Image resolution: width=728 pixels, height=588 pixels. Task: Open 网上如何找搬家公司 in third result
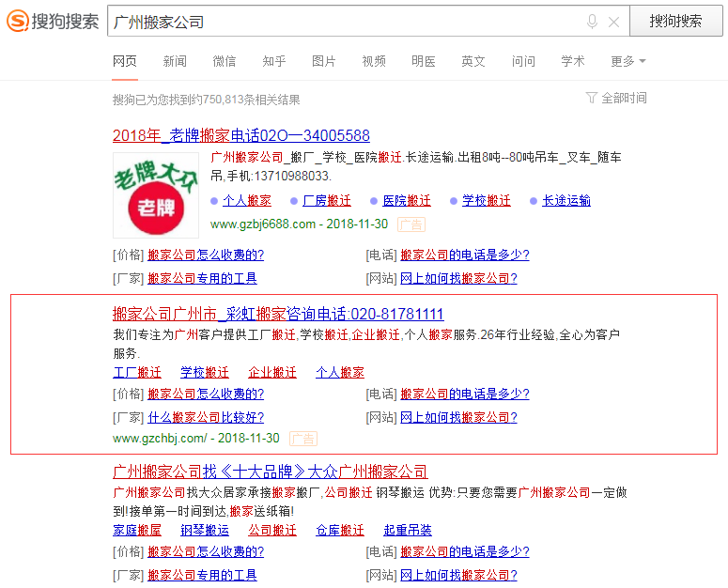coord(458,576)
